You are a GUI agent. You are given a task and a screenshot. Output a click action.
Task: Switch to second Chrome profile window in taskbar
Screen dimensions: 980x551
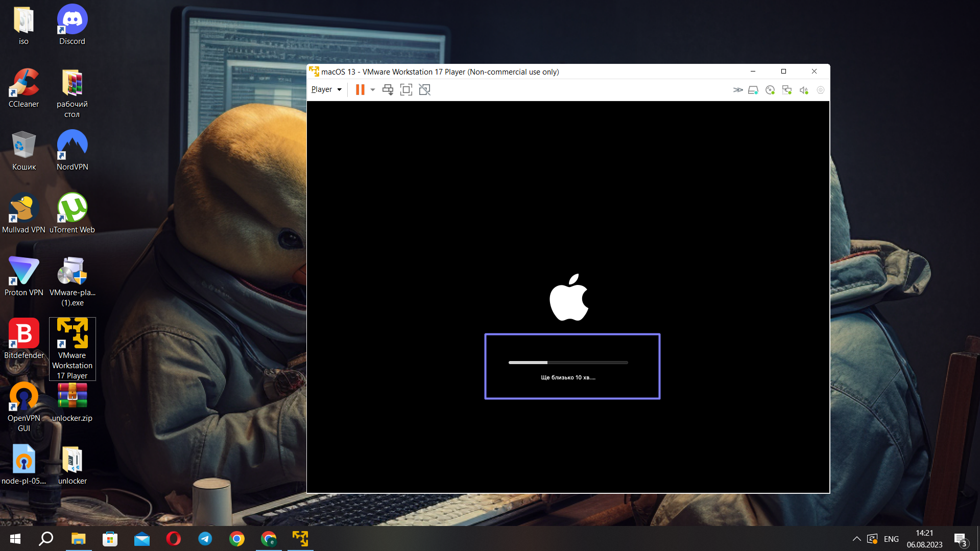coord(269,539)
